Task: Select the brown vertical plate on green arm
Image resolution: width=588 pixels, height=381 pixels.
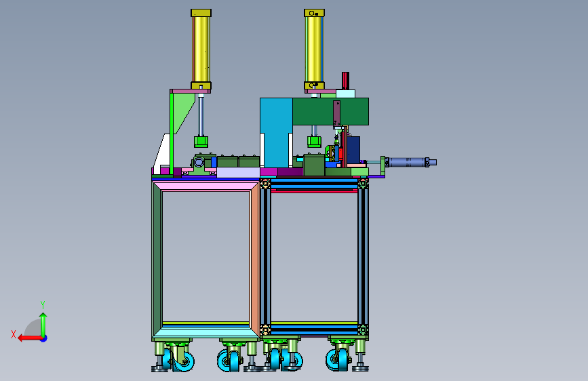Action: (x=337, y=113)
